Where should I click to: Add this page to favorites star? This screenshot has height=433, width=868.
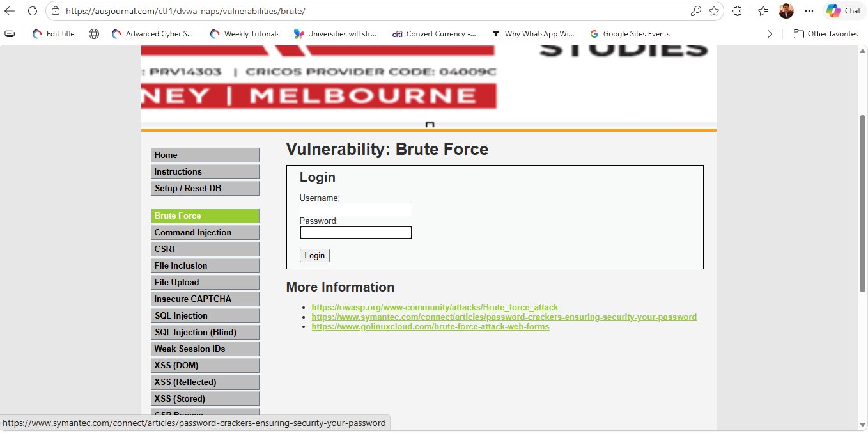click(714, 11)
